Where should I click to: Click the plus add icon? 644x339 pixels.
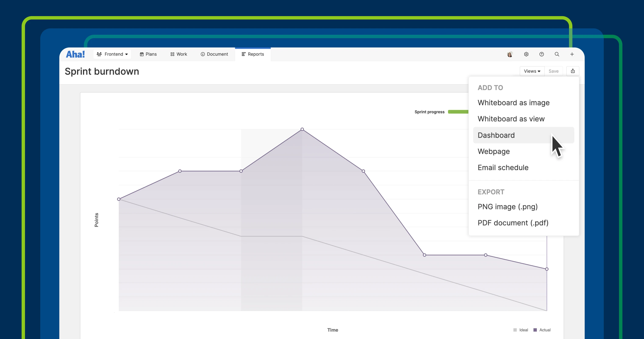[572, 54]
